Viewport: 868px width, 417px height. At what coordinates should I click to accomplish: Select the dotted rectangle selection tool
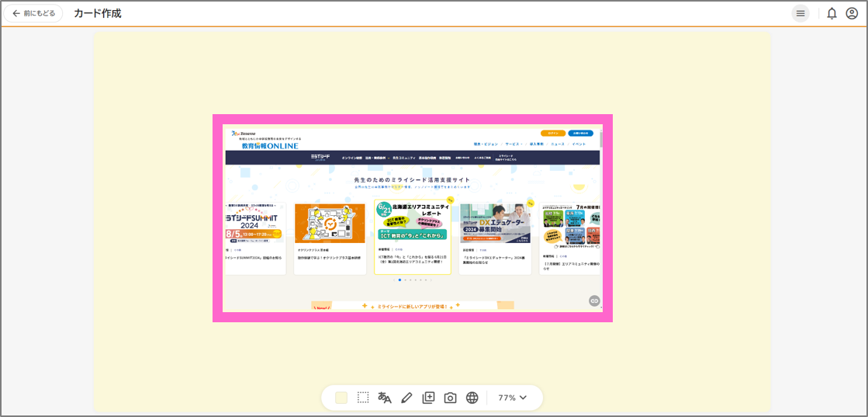363,398
